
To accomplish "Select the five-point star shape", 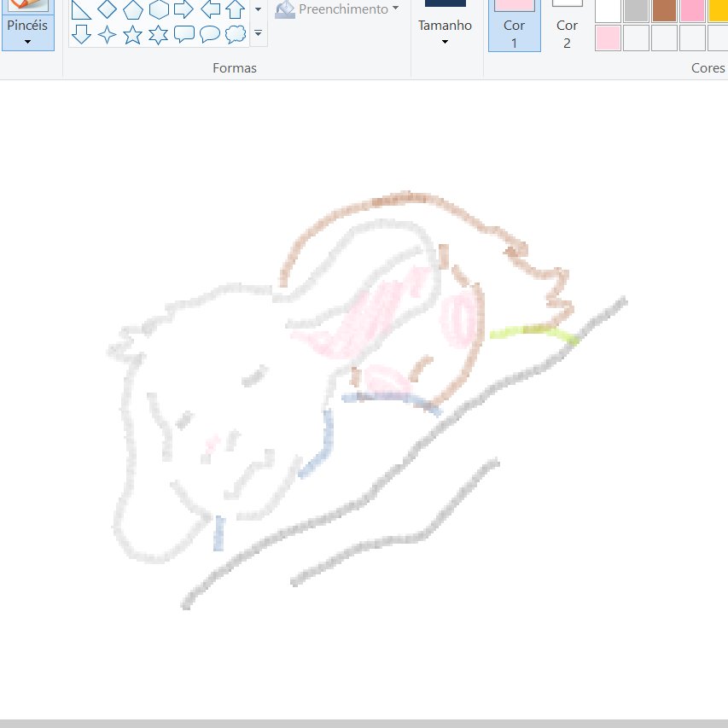I will [133, 35].
